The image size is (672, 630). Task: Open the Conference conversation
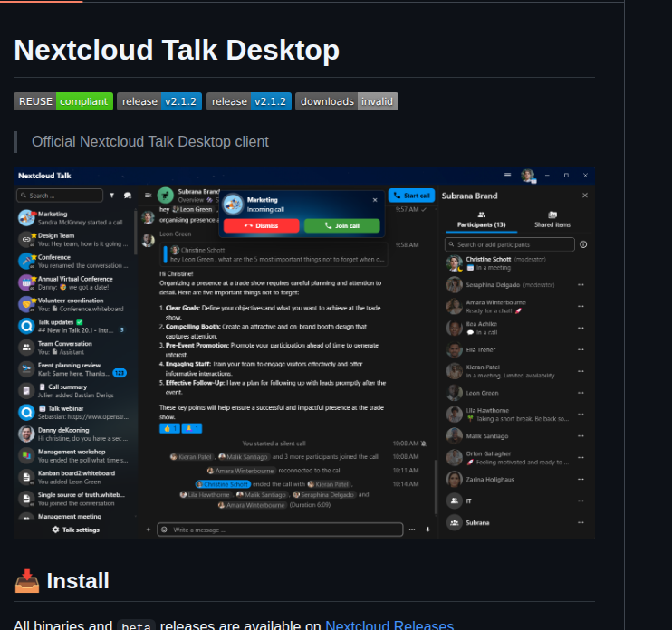(x=74, y=262)
